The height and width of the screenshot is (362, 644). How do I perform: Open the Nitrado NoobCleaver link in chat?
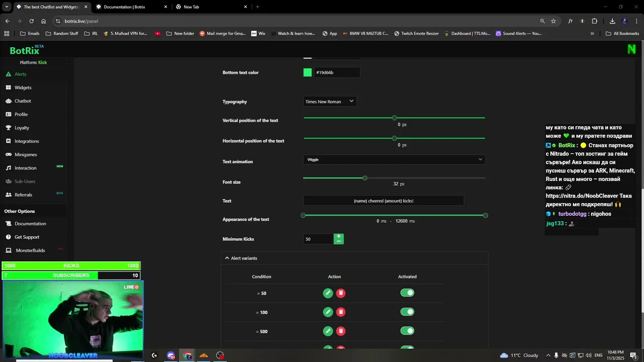click(589, 196)
